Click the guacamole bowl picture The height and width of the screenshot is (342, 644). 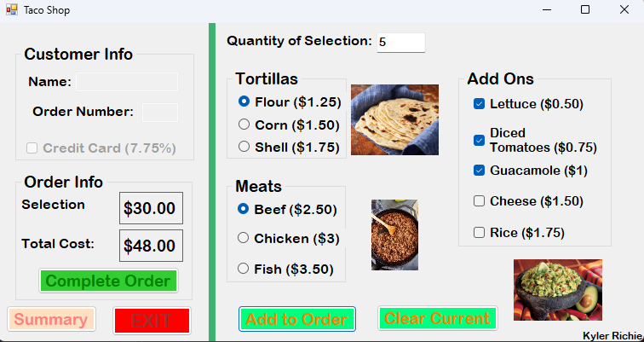coord(557,289)
